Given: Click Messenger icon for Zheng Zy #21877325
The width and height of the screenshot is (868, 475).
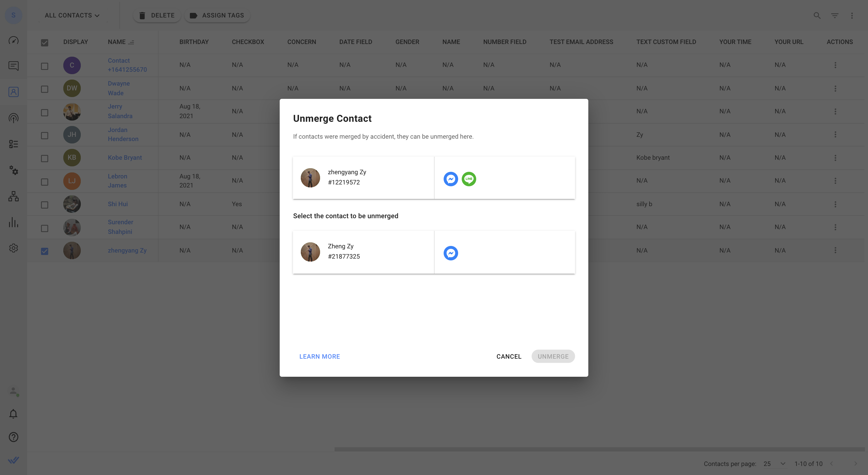Looking at the screenshot, I should (x=451, y=253).
